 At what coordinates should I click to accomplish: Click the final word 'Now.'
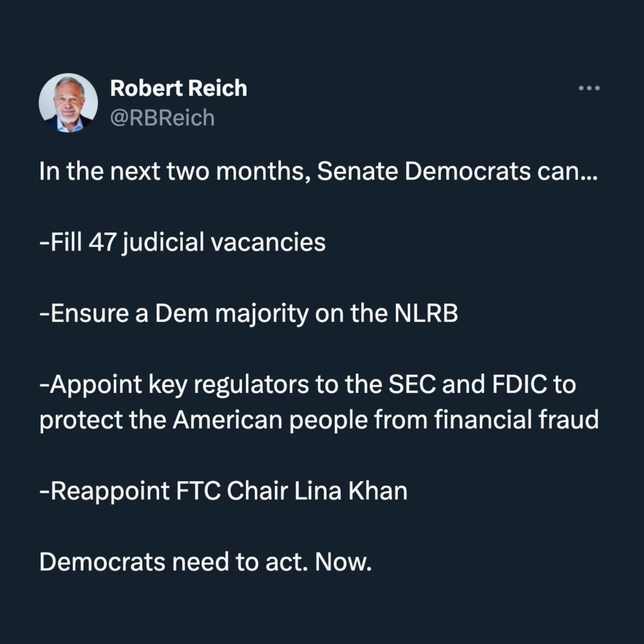343,562
